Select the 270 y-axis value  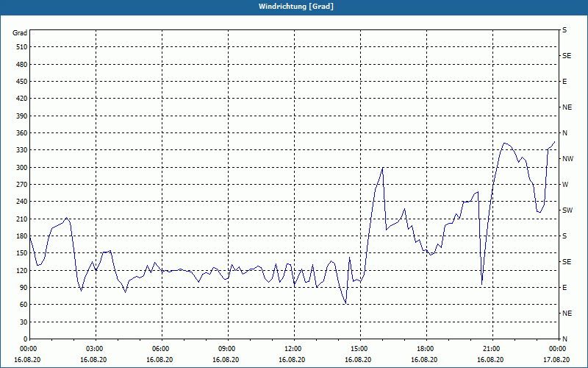click(22, 185)
